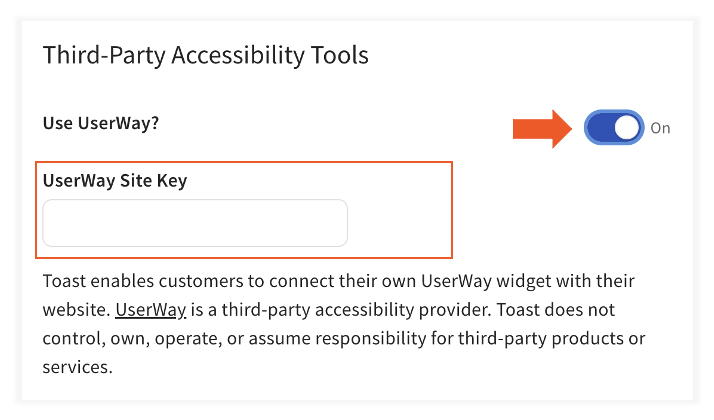The width and height of the screenshot is (714, 420).
Task: Click the blue track of the UserWay toggle
Action: 600,128
